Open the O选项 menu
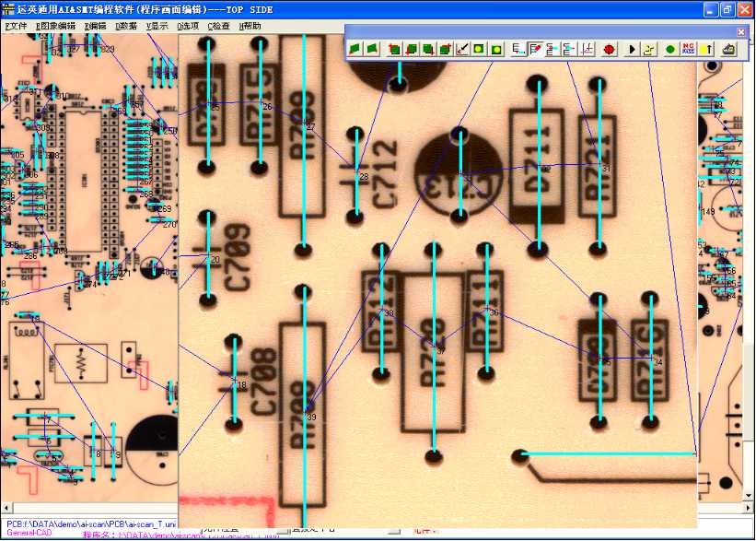 click(x=189, y=26)
